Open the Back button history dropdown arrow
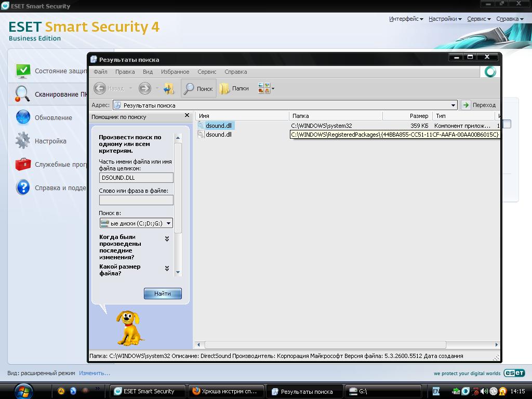532x399 pixels. pos(130,88)
